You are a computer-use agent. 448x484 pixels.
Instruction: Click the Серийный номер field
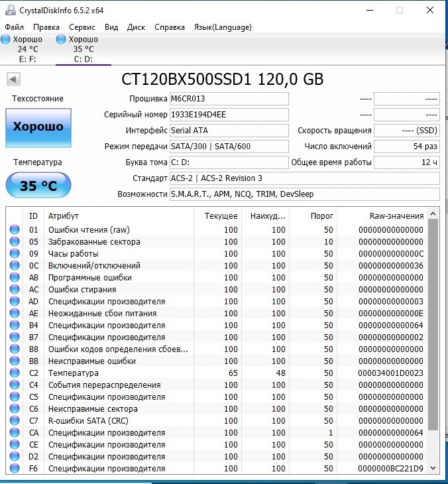[229, 115]
